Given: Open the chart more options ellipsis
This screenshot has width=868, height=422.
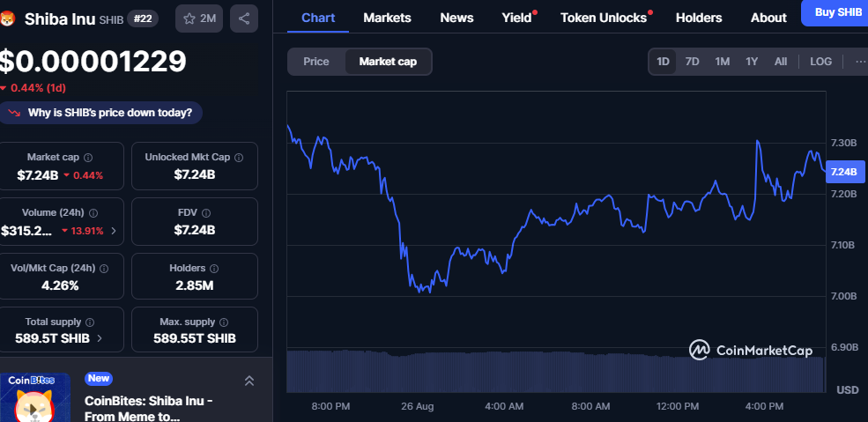Looking at the screenshot, I should coord(860,62).
